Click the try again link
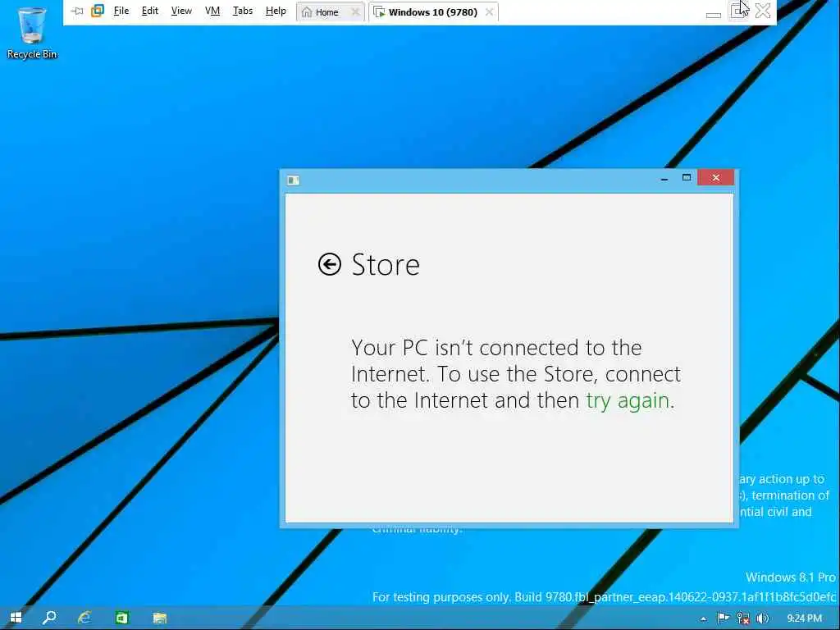The image size is (840, 630). [628, 400]
